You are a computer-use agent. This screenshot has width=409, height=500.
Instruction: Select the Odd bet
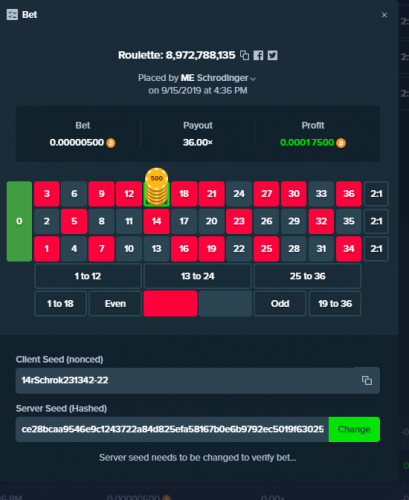(280, 304)
